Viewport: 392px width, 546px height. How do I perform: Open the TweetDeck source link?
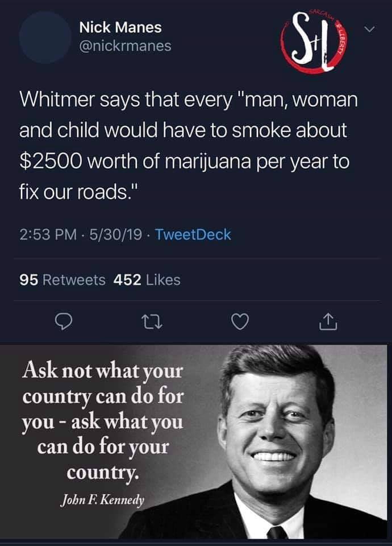pyautogui.click(x=193, y=234)
